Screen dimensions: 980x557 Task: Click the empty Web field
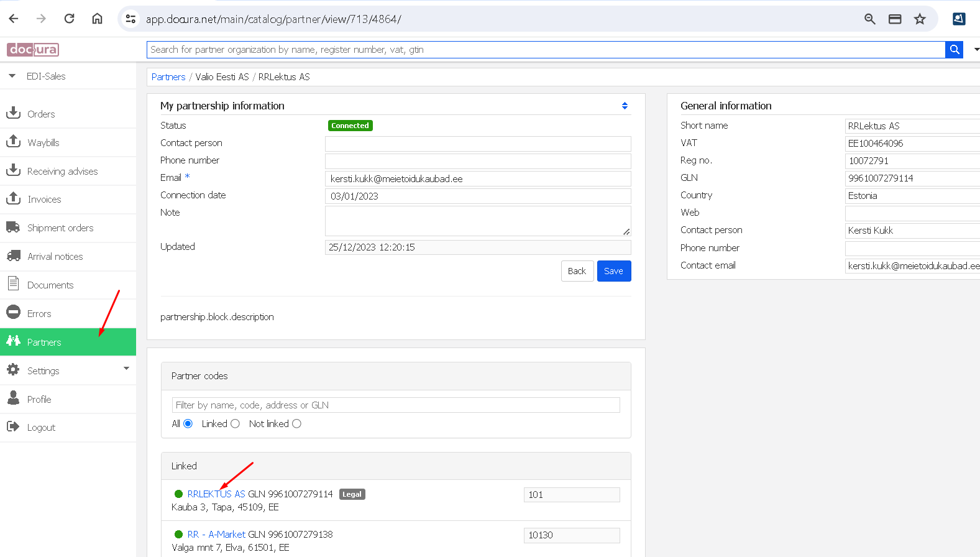(912, 213)
